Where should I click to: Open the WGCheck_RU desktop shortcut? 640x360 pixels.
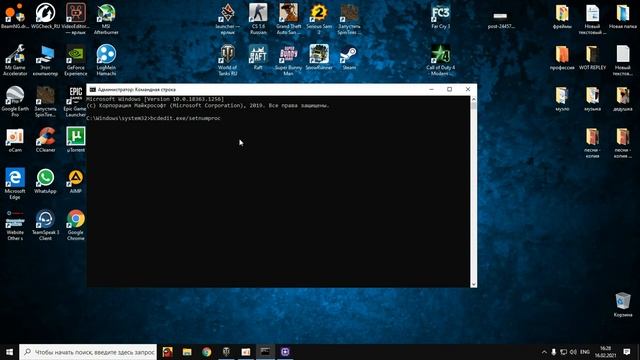[x=45, y=16]
